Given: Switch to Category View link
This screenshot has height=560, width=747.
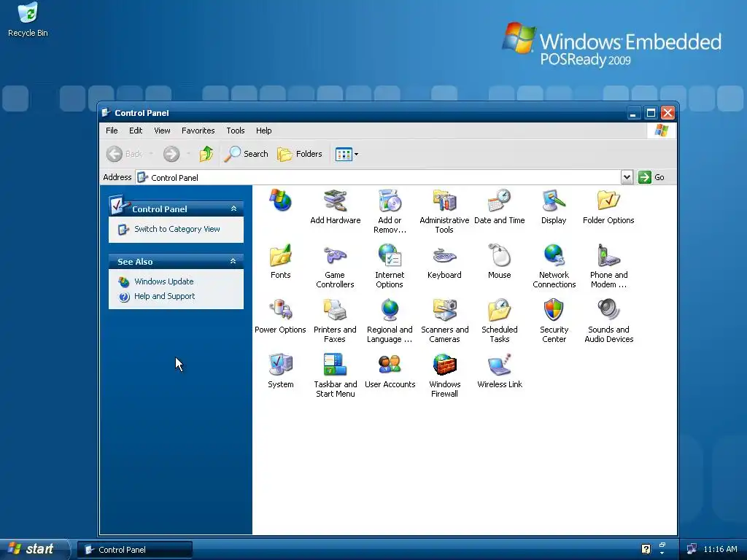Looking at the screenshot, I should coord(177,229).
